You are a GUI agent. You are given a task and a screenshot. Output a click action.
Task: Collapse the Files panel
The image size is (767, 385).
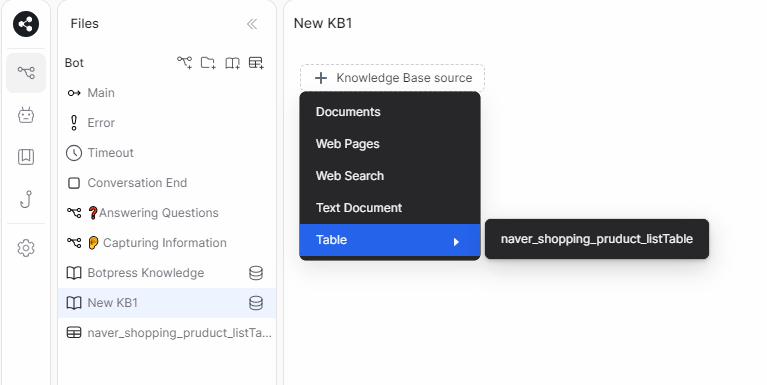coord(252,24)
